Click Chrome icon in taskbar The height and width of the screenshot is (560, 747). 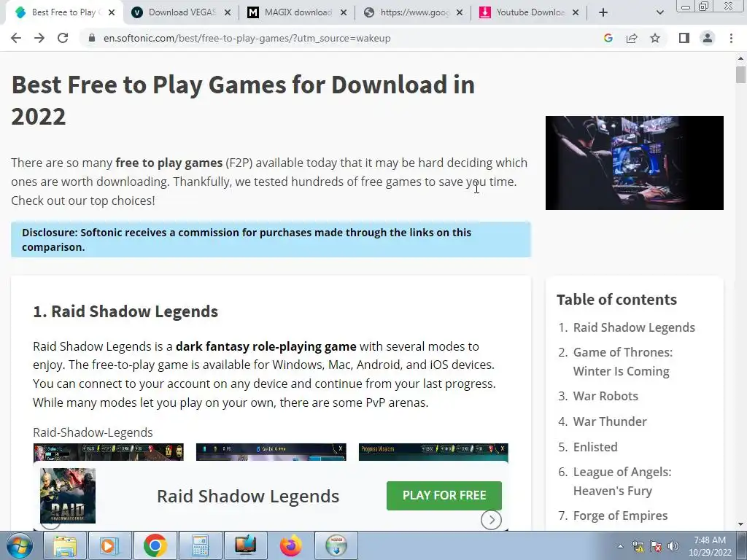(155, 545)
